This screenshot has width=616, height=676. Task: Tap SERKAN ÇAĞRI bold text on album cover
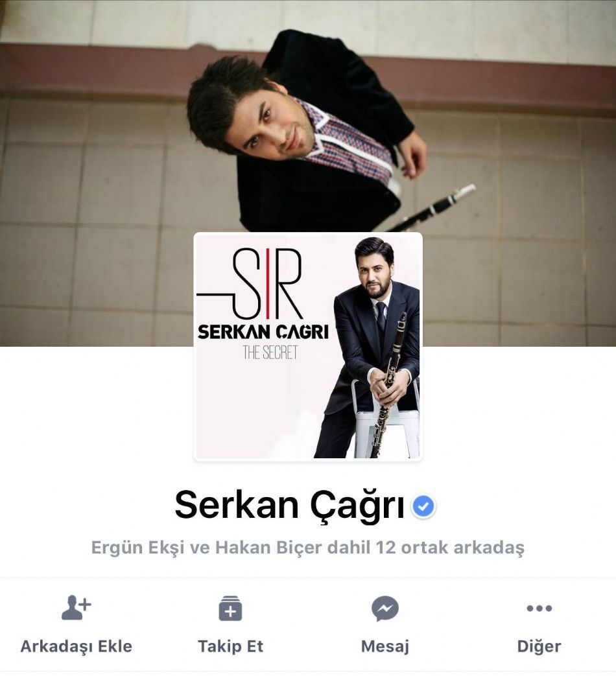point(263,332)
